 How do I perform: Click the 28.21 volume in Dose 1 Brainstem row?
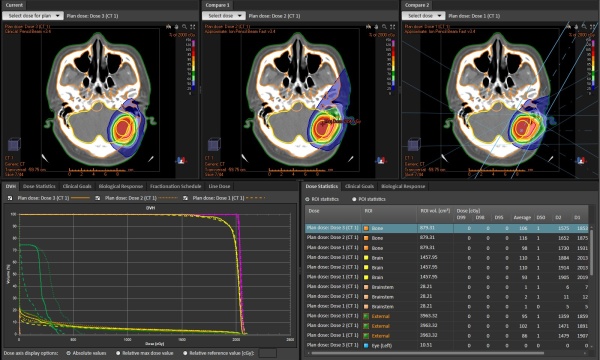click(x=426, y=306)
